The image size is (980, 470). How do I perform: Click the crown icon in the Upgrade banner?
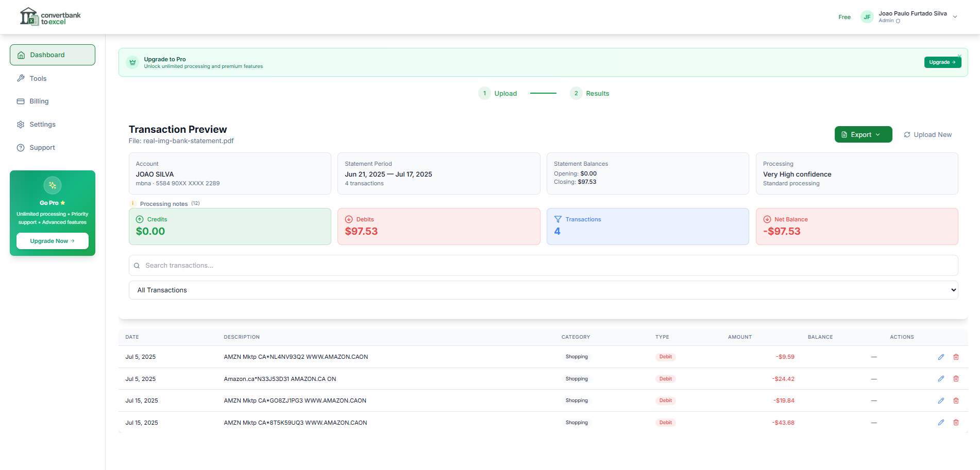pyautogui.click(x=132, y=62)
